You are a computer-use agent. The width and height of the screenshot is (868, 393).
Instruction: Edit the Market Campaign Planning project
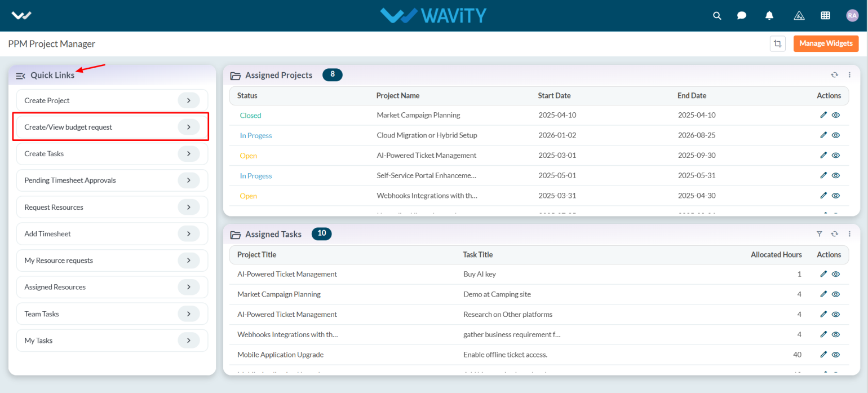click(823, 115)
